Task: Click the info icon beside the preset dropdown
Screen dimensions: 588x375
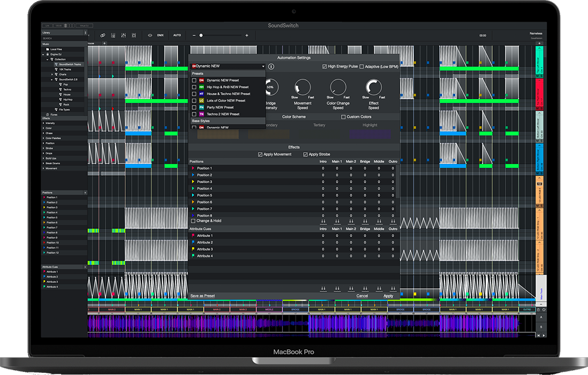Action: pyautogui.click(x=271, y=66)
